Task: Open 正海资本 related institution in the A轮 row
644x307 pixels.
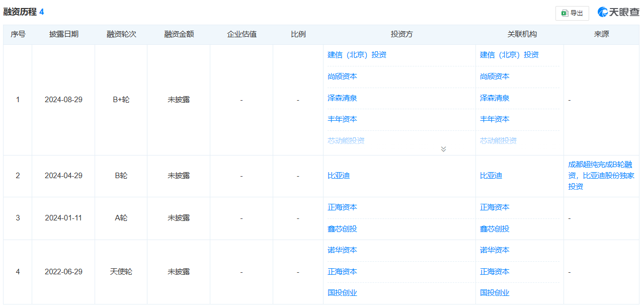Action: pyautogui.click(x=495, y=207)
